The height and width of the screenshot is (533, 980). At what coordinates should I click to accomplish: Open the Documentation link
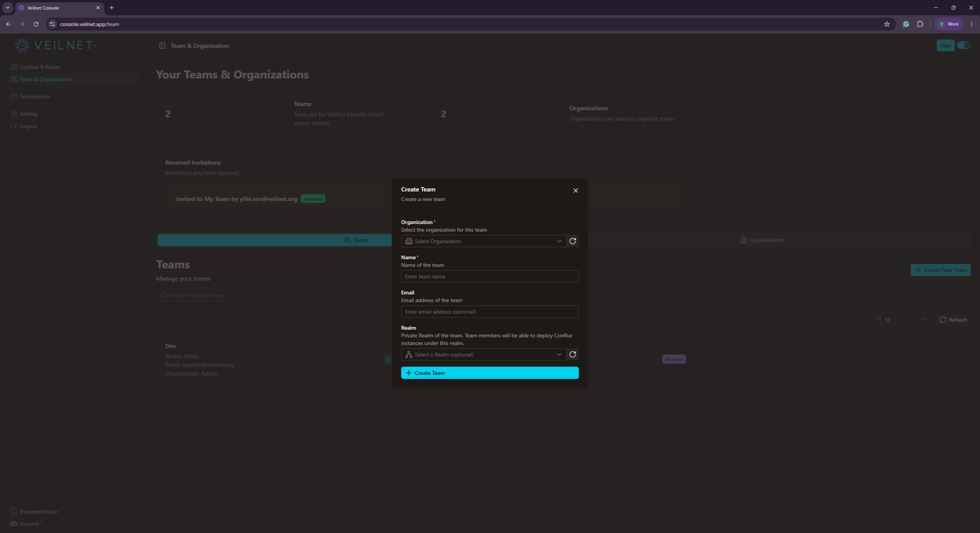tap(38, 512)
